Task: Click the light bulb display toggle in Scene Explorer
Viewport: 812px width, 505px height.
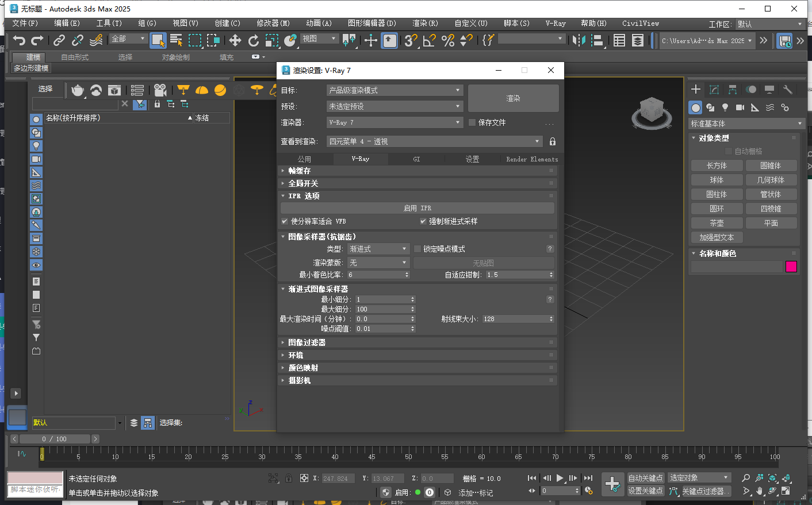Action: tap(36, 145)
